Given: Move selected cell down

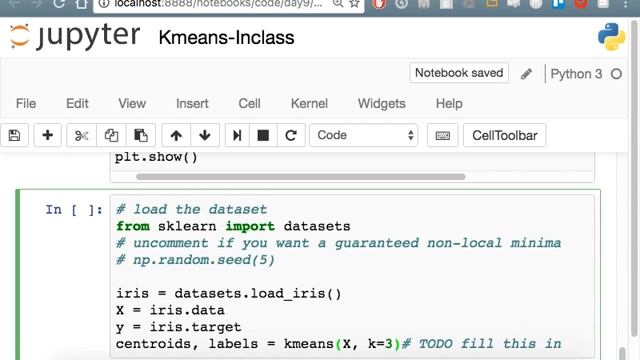Looking at the screenshot, I should (x=205, y=135).
